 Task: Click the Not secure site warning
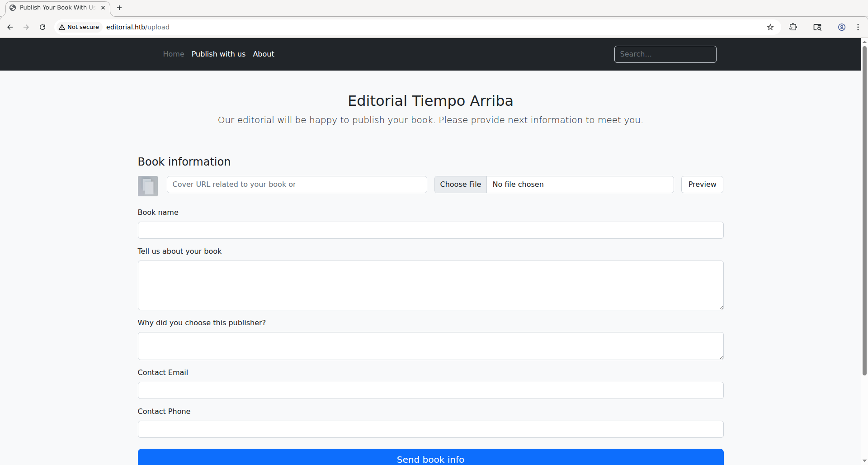[79, 27]
